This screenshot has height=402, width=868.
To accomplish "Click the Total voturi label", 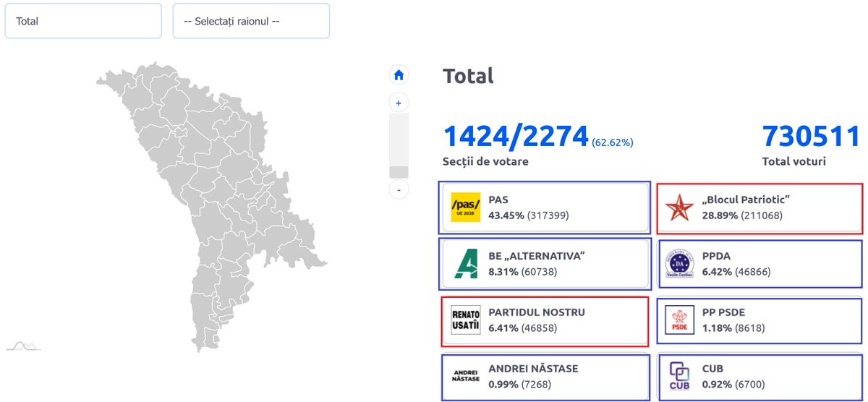I will (x=793, y=161).
